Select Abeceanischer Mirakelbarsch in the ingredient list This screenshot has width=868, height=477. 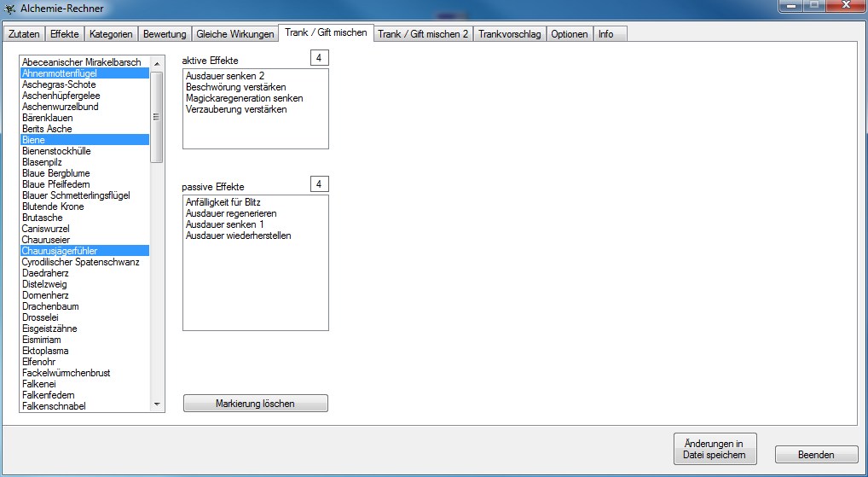[x=82, y=62]
